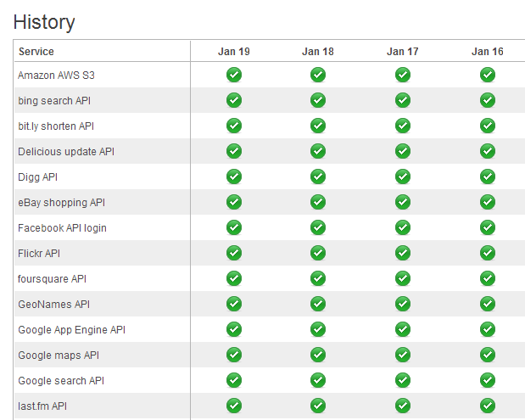The image size is (525, 420).
Task: Click GeoNames API Jan 18 green check
Action: [x=318, y=304]
